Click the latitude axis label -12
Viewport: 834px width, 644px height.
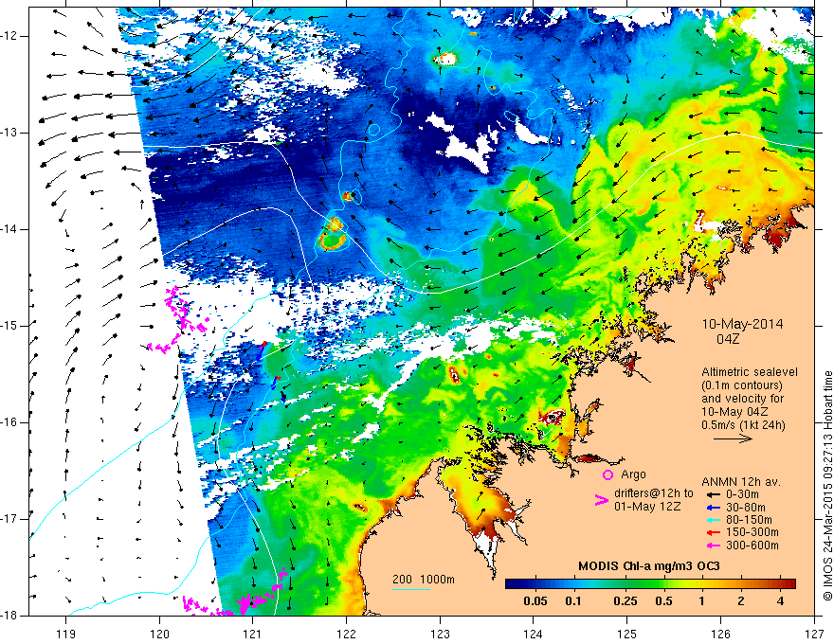(10, 36)
